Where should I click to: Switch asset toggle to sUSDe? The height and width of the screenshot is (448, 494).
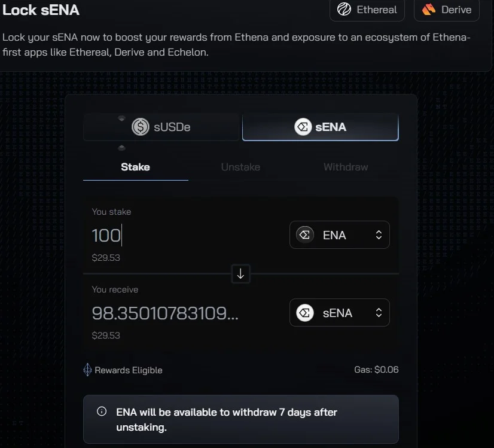161,127
